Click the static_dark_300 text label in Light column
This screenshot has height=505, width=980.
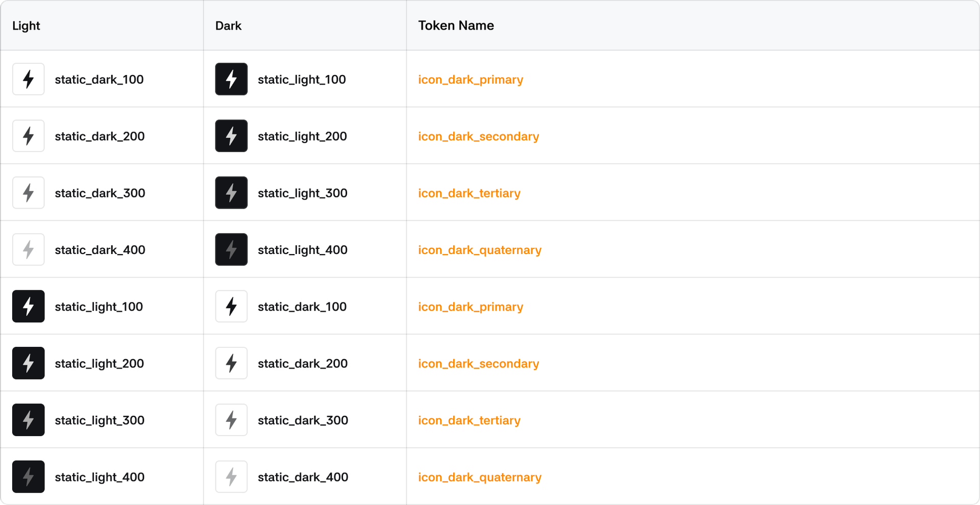100,193
